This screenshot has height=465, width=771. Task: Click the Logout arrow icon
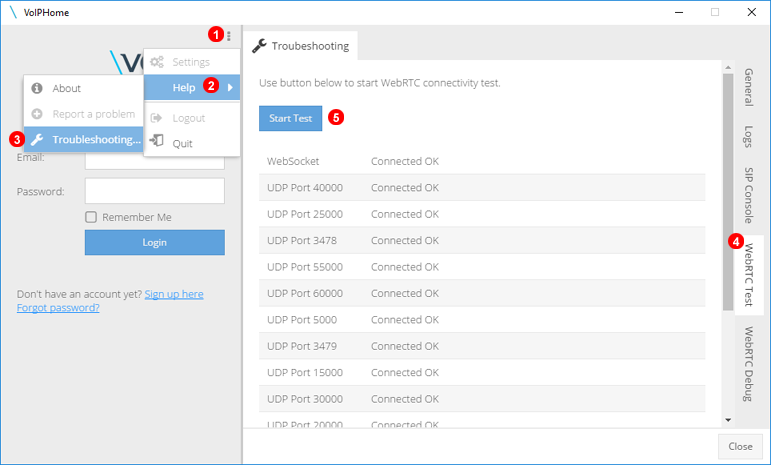(156, 118)
